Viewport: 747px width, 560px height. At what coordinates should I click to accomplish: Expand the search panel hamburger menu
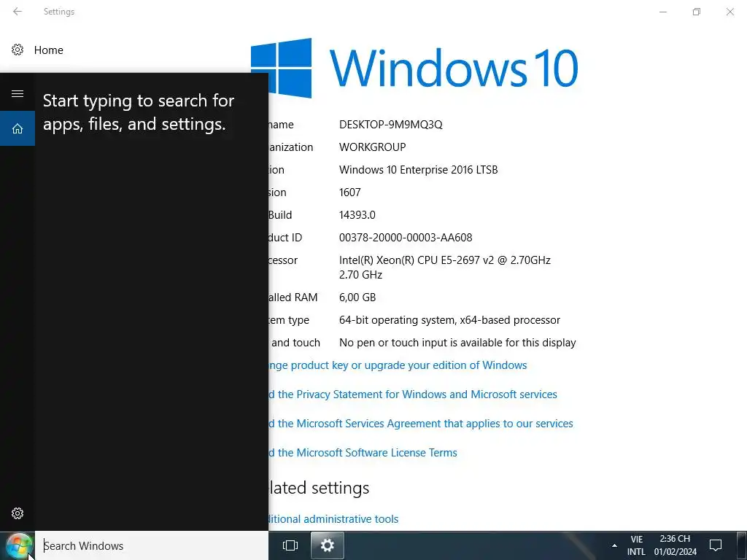click(18, 94)
